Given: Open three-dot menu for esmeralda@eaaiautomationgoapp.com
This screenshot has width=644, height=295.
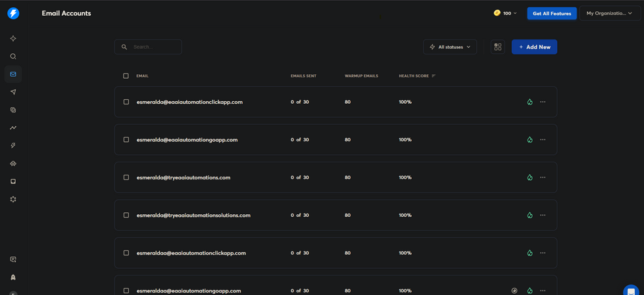Looking at the screenshot, I should click(x=543, y=140).
